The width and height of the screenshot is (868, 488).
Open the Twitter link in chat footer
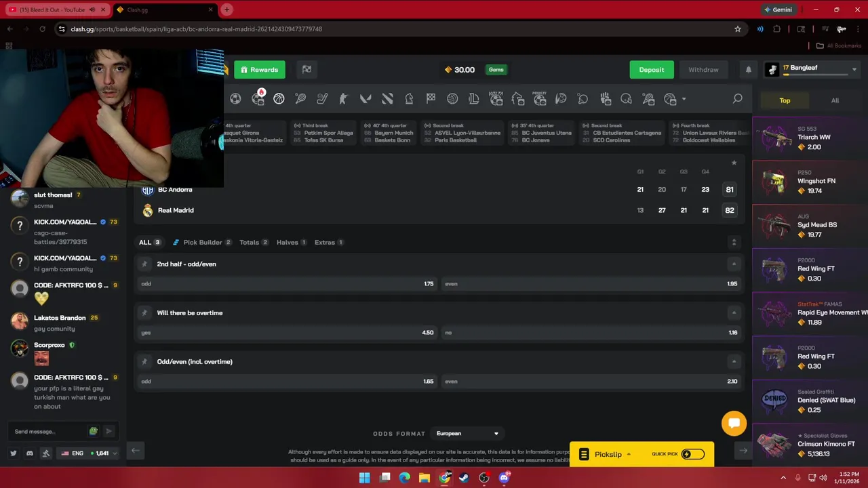(13, 453)
